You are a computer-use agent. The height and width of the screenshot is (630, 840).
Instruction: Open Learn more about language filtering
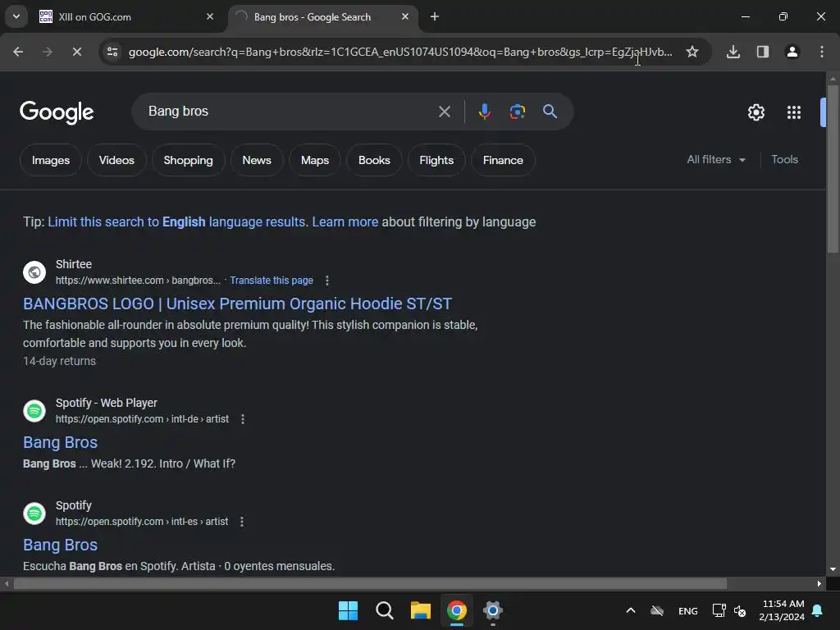(x=345, y=221)
